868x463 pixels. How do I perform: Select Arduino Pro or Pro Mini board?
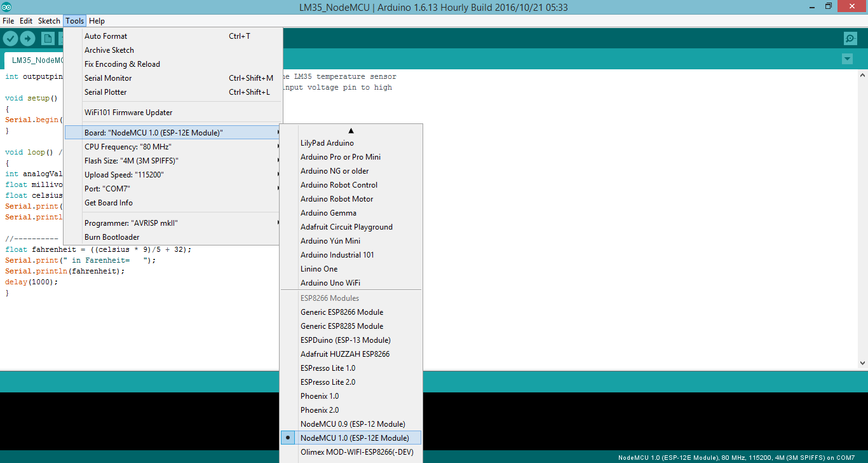tap(351, 157)
